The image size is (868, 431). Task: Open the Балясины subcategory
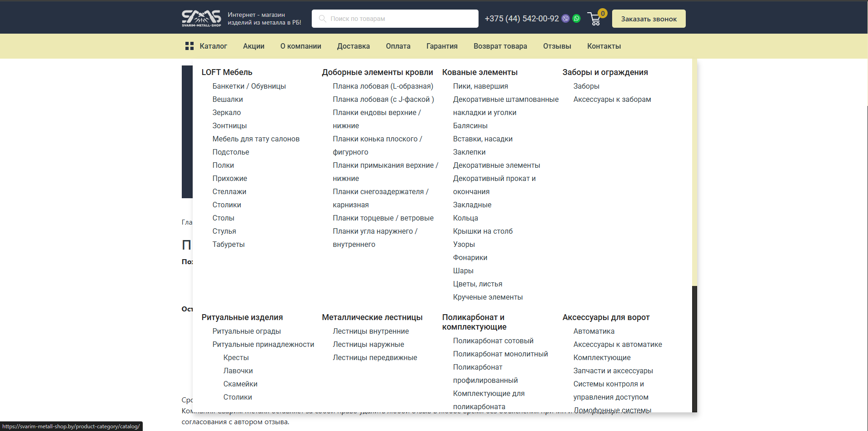pyautogui.click(x=470, y=125)
